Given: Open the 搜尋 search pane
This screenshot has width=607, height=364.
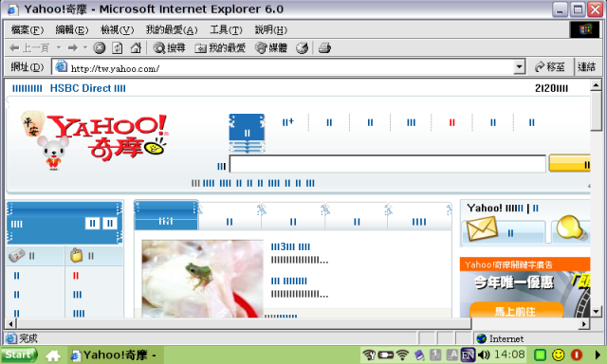Looking at the screenshot, I should 169,48.
